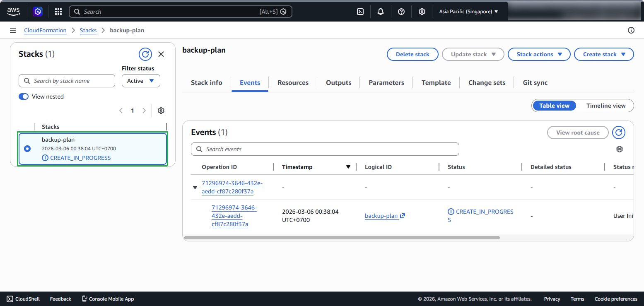Click CREATE_IN_PROGRESS status in stack list
The width and height of the screenshot is (644, 306).
click(77, 158)
